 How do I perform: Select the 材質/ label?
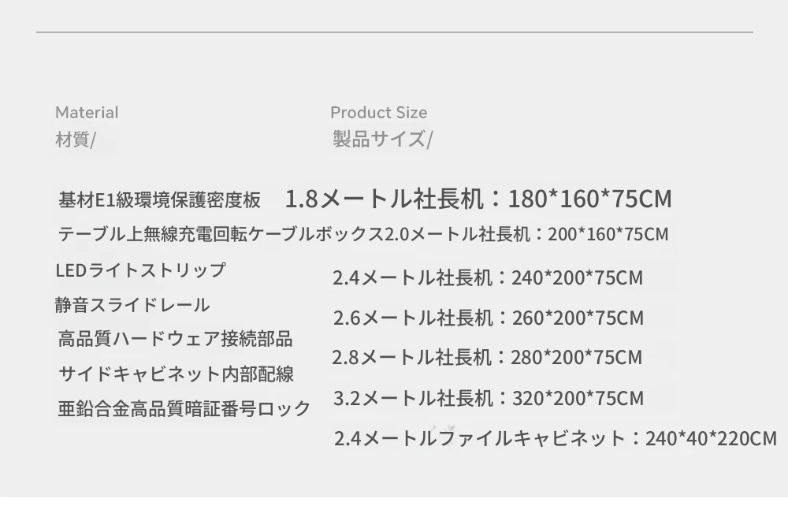(x=76, y=140)
